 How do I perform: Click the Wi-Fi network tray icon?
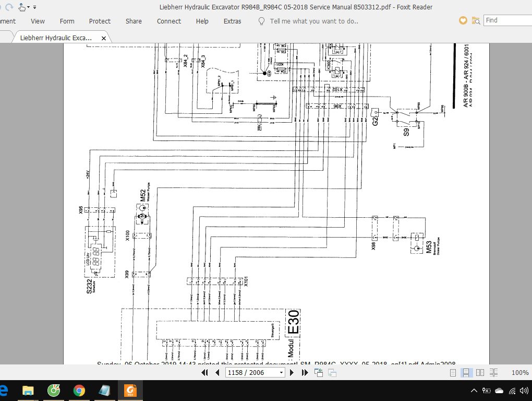(x=512, y=391)
